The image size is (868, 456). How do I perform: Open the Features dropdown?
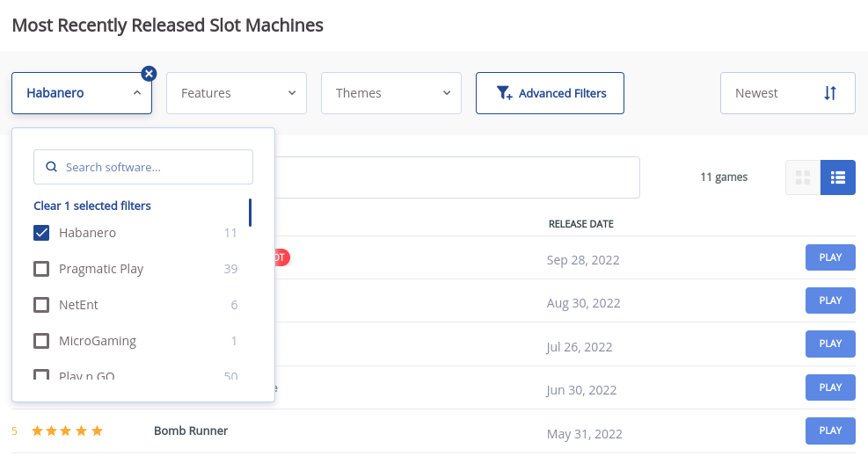237,93
